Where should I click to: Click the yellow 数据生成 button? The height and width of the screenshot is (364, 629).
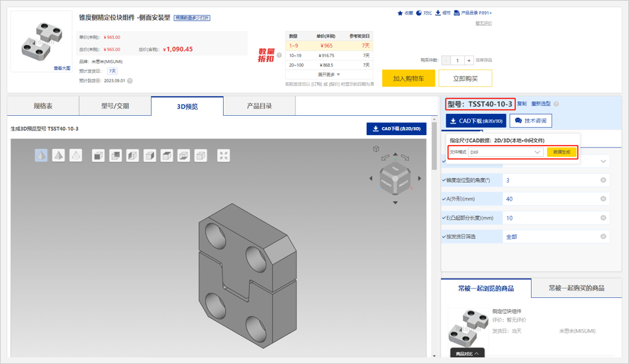tap(561, 152)
